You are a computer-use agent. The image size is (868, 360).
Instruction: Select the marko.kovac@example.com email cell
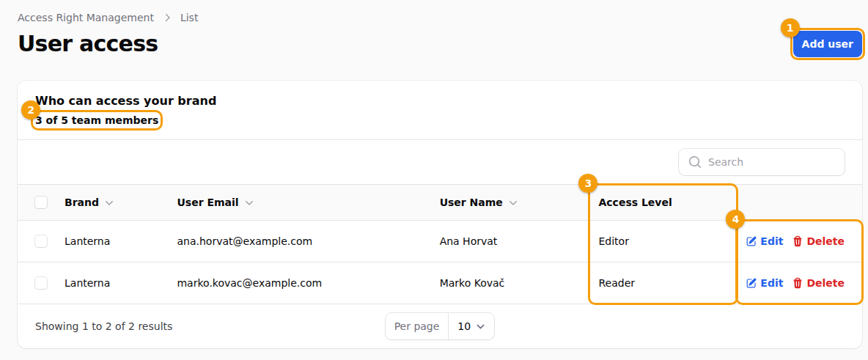point(250,283)
